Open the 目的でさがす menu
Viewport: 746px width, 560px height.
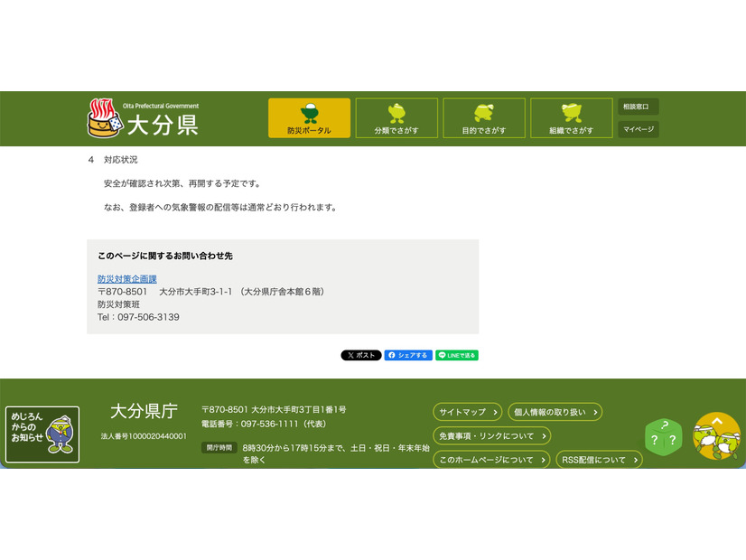coord(484,118)
